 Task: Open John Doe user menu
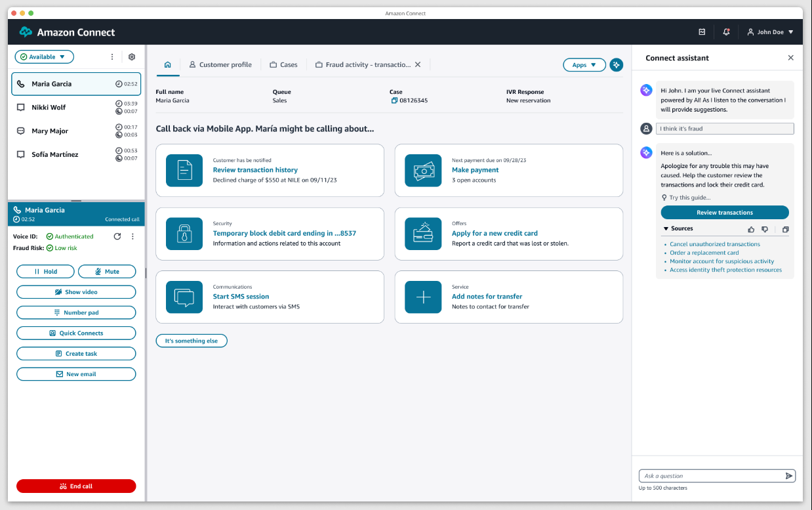(771, 32)
